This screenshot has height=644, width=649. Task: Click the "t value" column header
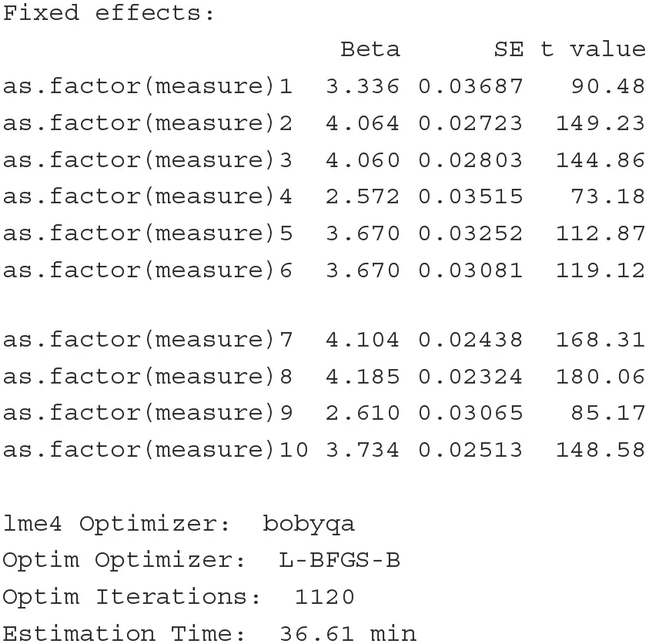[x=593, y=50]
